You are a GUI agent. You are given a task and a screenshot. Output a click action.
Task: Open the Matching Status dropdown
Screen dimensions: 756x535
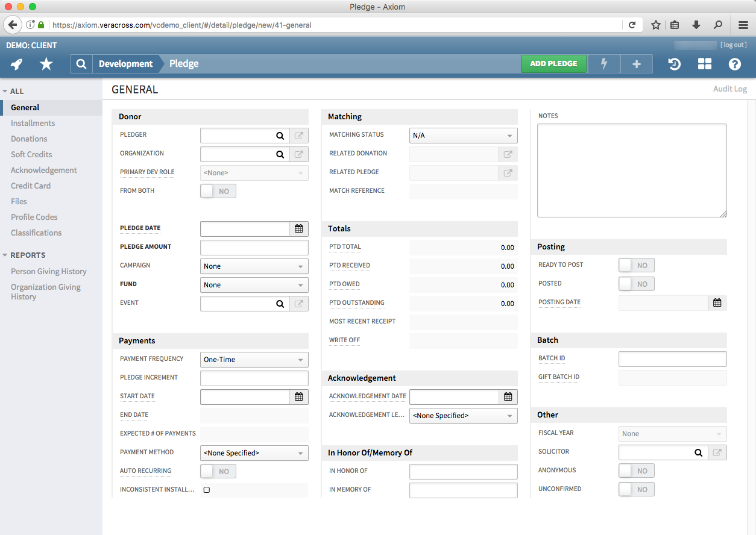463,136
